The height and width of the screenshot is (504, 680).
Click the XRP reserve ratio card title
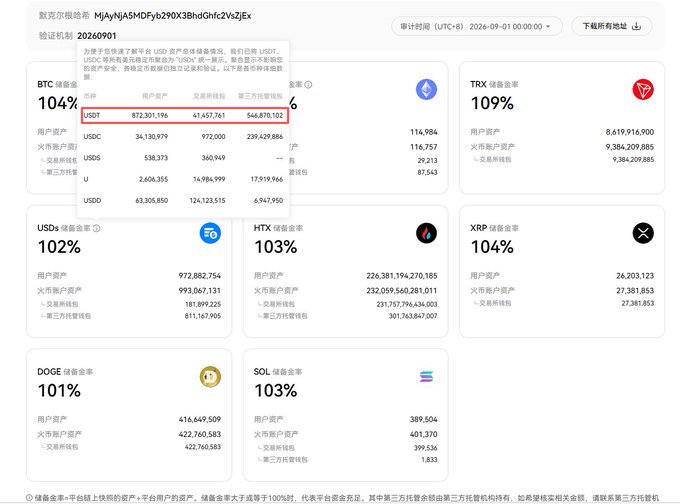point(494,228)
